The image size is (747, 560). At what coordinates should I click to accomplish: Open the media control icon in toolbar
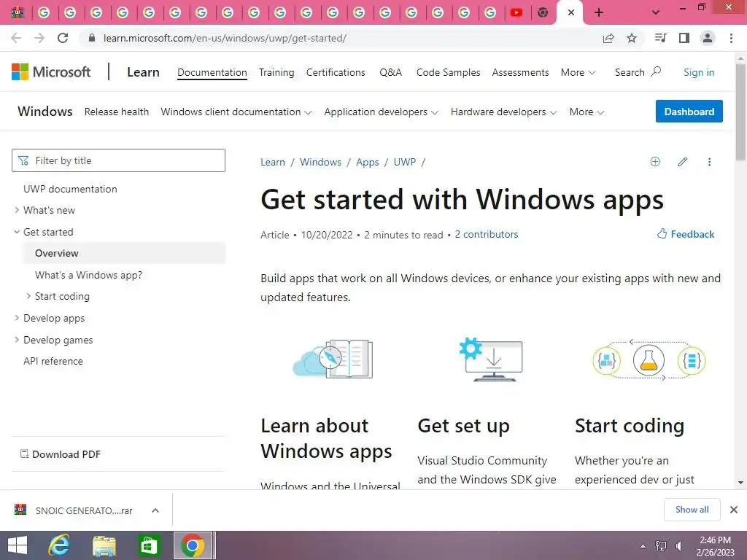click(660, 38)
